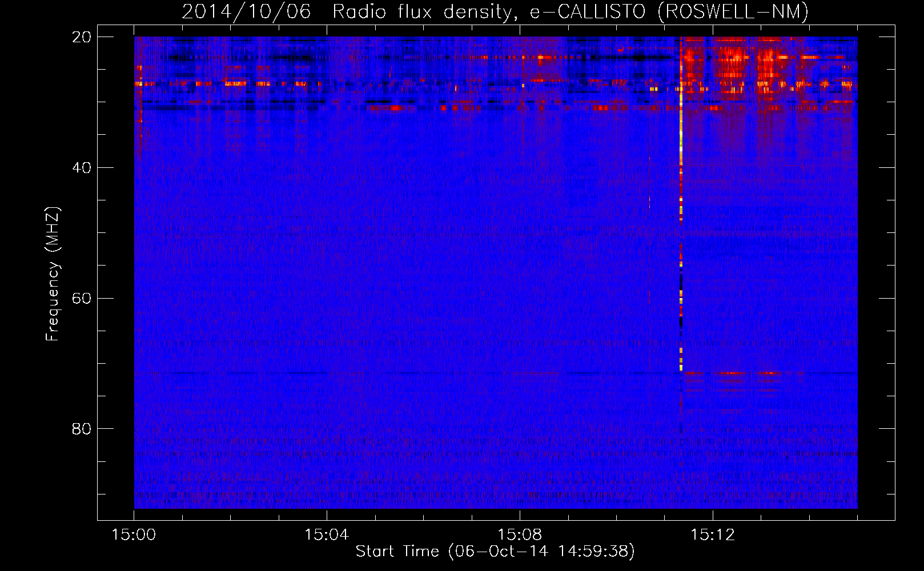Select the frequency tick label '40'
Viewport: 924px width, 571px height.
[82, 168]
